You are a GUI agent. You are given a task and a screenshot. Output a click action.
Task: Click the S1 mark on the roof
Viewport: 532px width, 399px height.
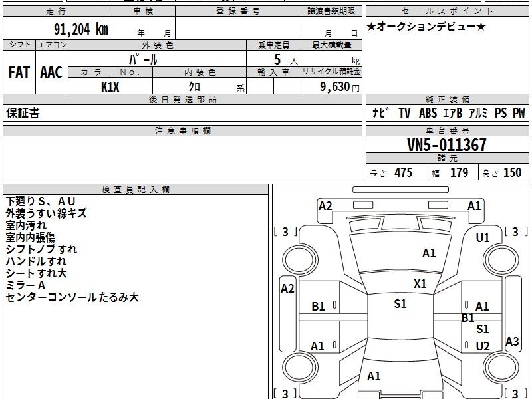(400, 303)
